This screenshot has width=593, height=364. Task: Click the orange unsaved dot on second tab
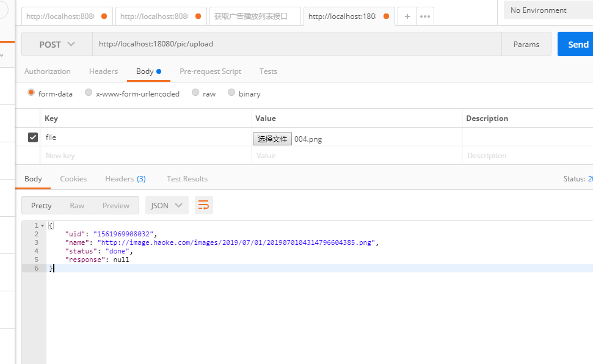point(198,16)
